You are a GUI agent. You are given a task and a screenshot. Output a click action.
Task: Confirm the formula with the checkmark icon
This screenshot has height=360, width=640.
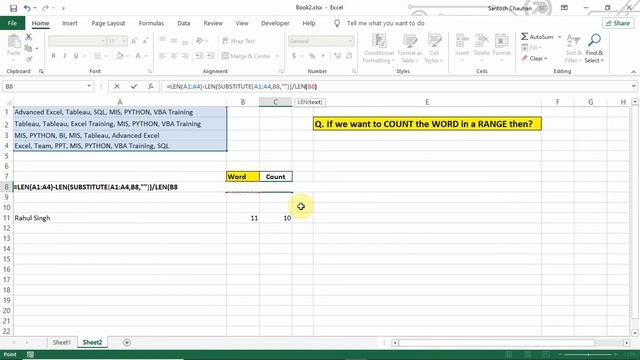pos(134,87)
